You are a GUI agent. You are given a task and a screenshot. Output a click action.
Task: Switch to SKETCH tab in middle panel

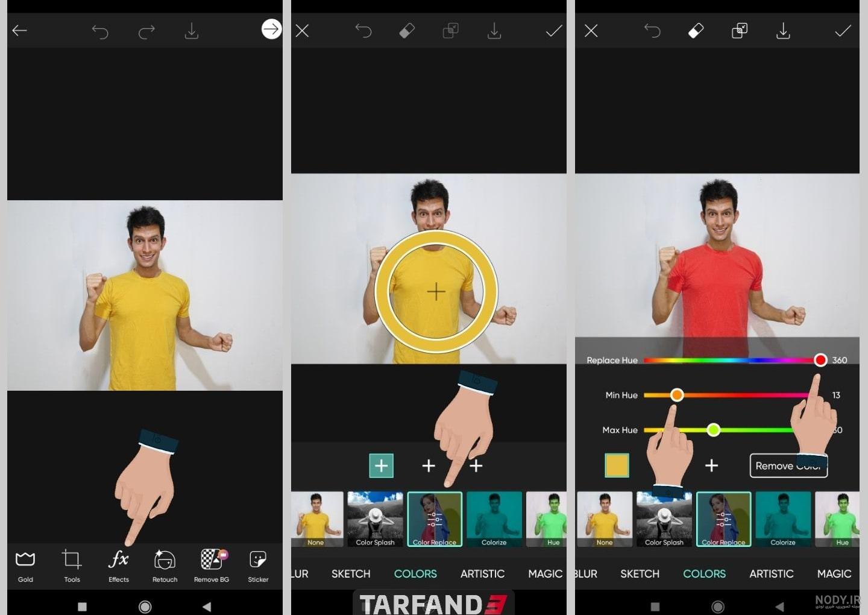351,574
